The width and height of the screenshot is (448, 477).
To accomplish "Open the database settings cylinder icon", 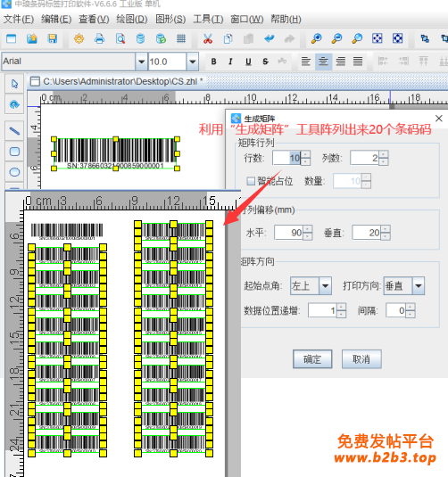I will coord(140,38).
